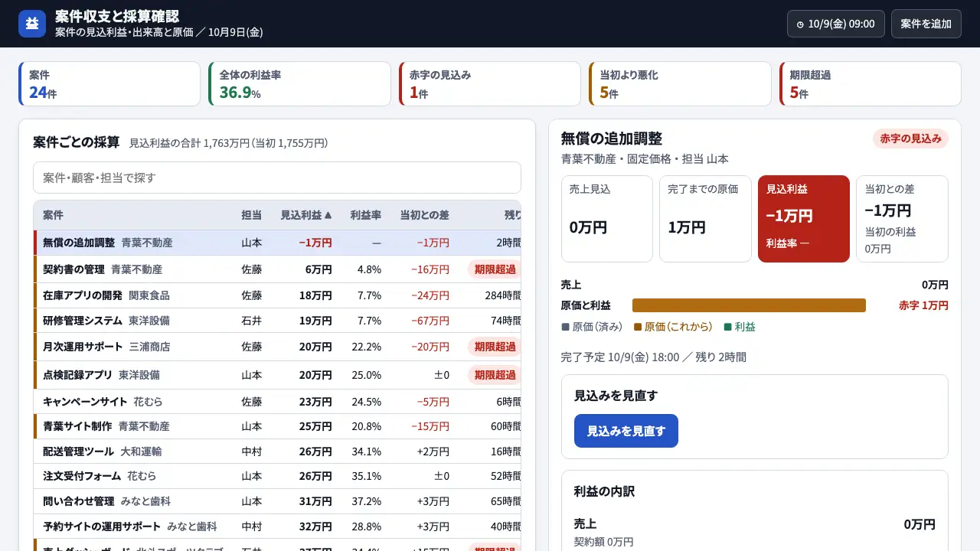Click the 原価(これから) legend color swatch
Screen dimensions: 980x551
[638, 327]
